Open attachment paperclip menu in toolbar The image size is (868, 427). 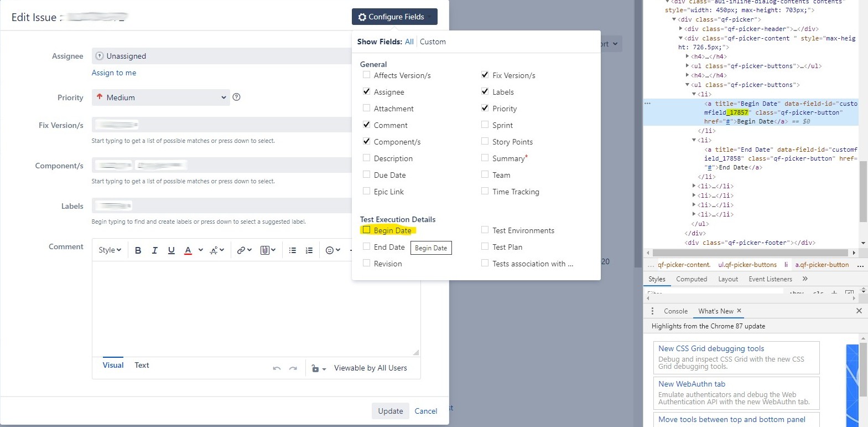pos(268,250)
